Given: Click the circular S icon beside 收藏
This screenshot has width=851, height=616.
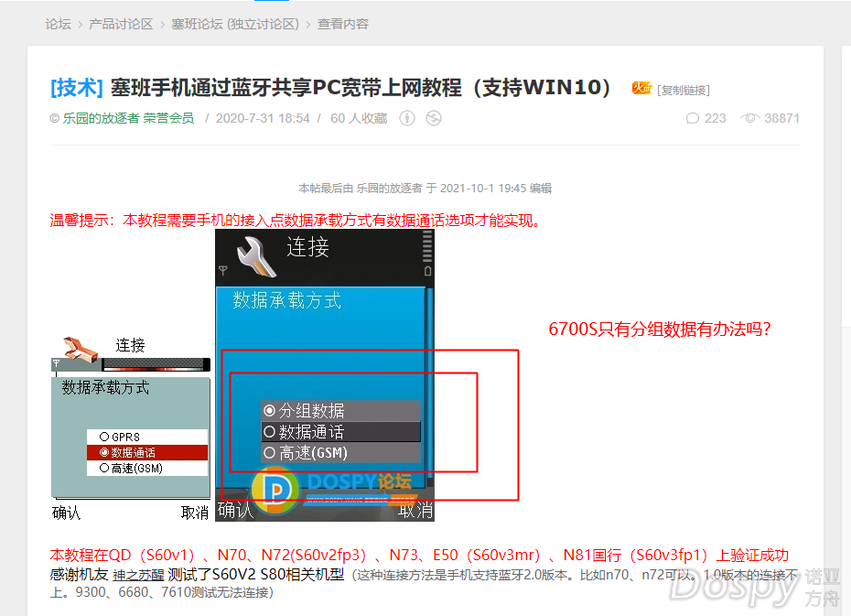Looking at the screenshot, I should [434, 118].
